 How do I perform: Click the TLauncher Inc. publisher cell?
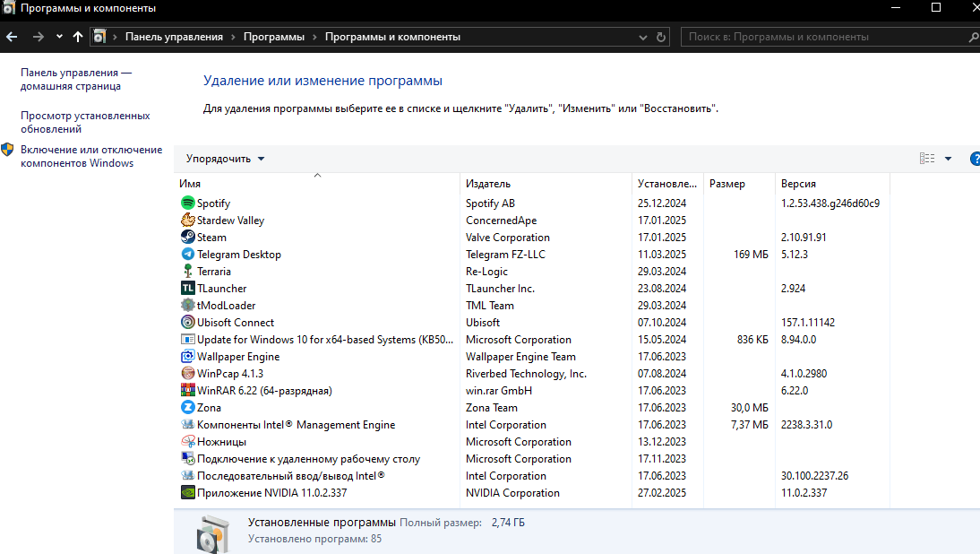tap(500, 289)
